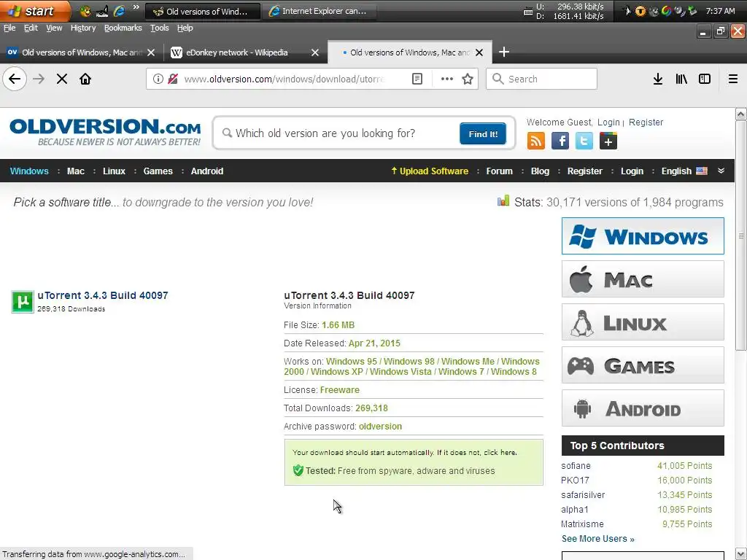The height and width of the screenshot is (560, 747).
Task: Click contributor safarisilver
Action: click(x=583, y=495)
